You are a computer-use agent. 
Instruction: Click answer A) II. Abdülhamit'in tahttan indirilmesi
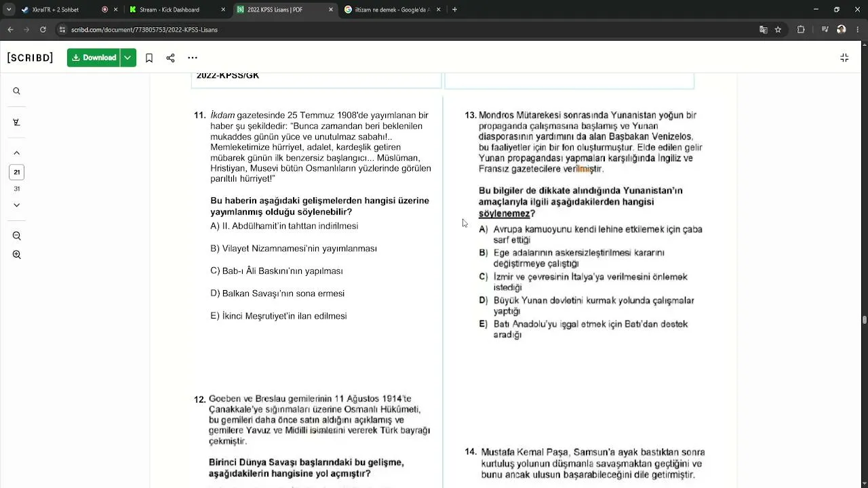click(284, 226)
